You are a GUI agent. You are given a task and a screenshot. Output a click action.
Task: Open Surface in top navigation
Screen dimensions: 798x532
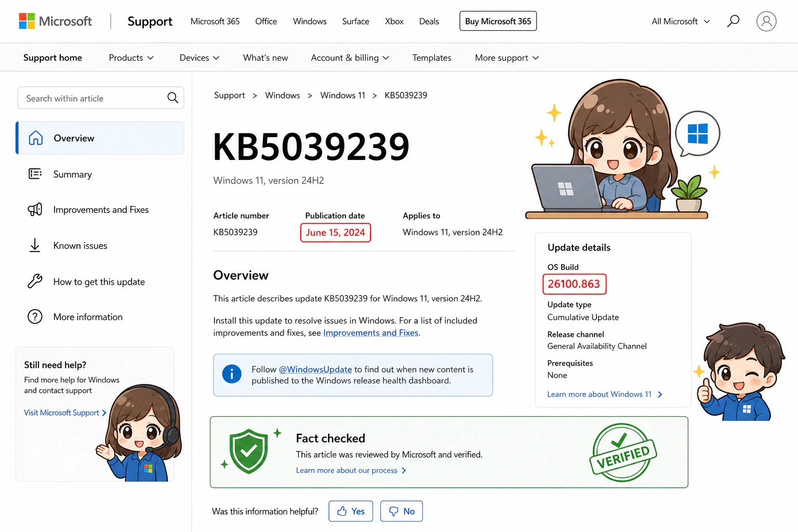tap(355, 21)
